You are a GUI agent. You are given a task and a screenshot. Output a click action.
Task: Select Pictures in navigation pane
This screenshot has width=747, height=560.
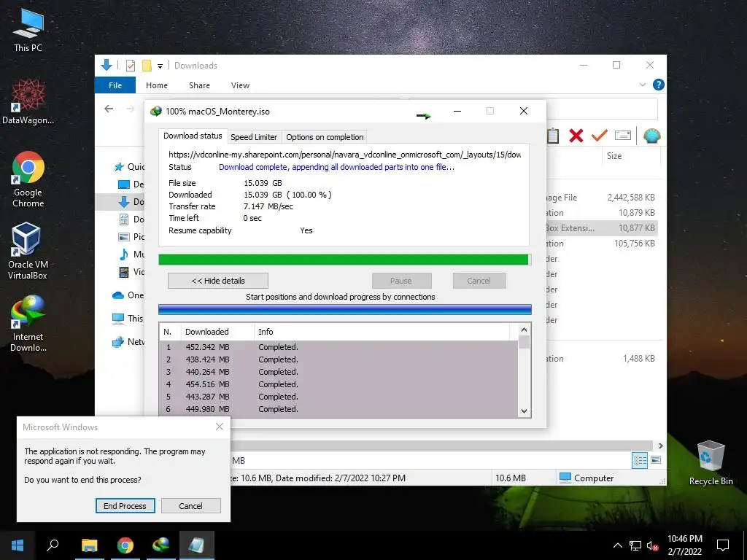pos(131,237)
